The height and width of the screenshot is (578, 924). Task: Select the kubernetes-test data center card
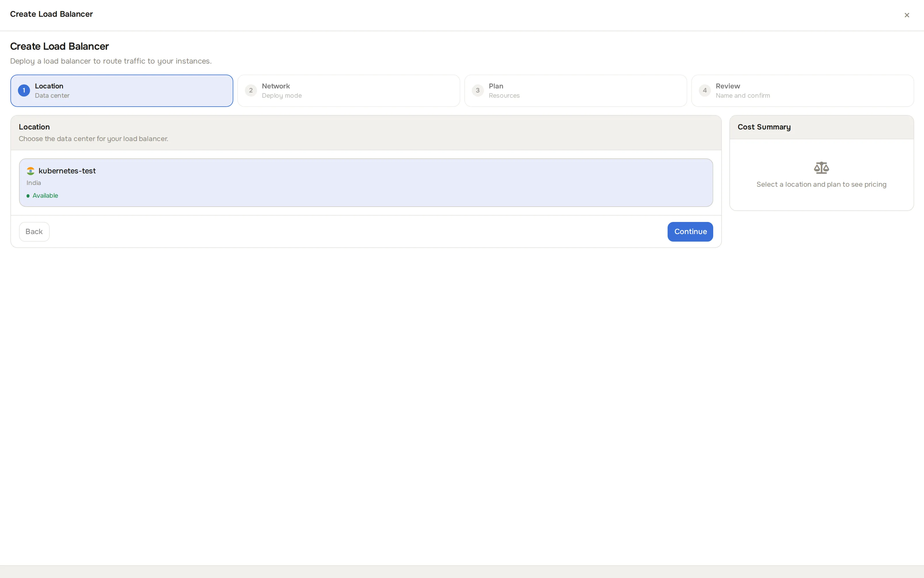point(366,183)
